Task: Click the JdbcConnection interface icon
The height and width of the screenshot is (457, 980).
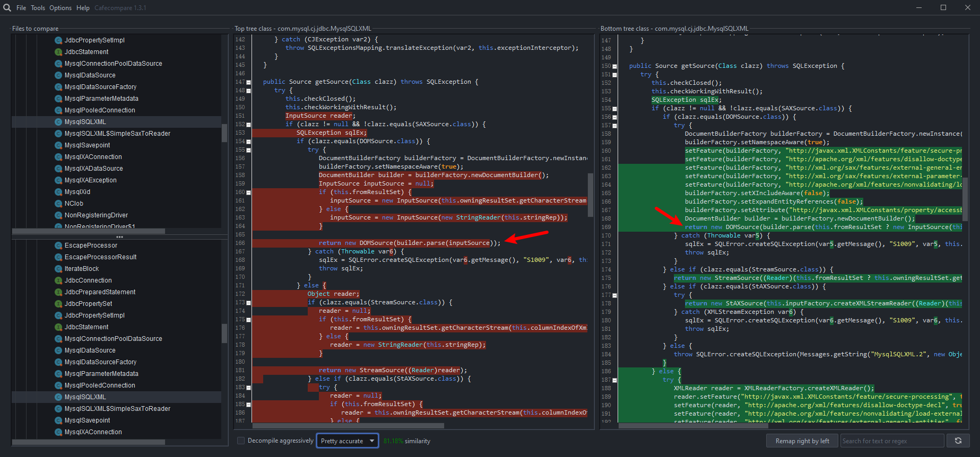Action: point(58,280)
